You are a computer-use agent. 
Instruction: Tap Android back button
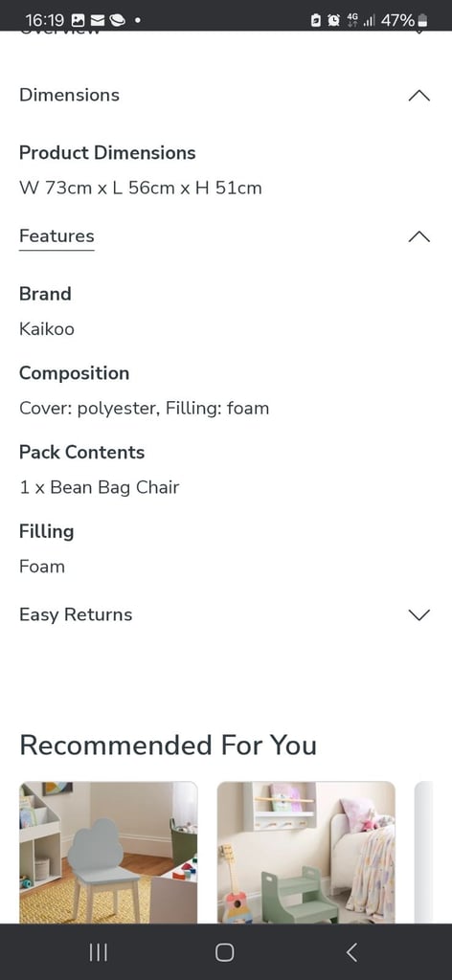pos(352,952)
